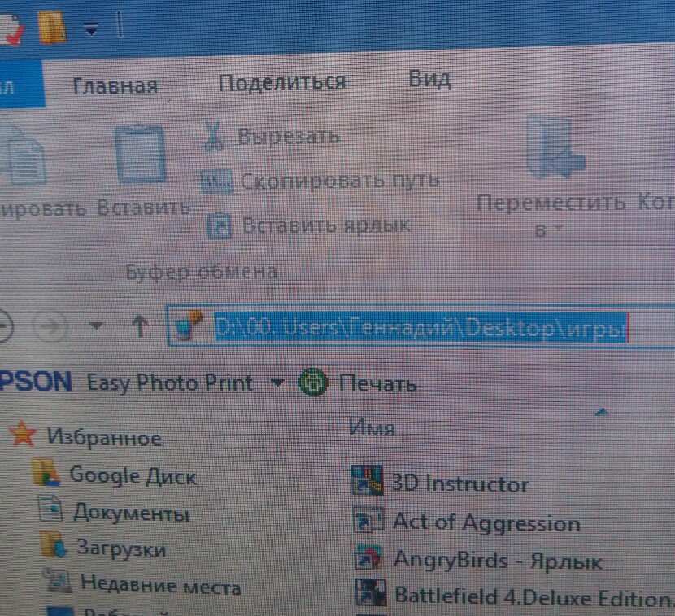Click the Вставить label button

143,208
